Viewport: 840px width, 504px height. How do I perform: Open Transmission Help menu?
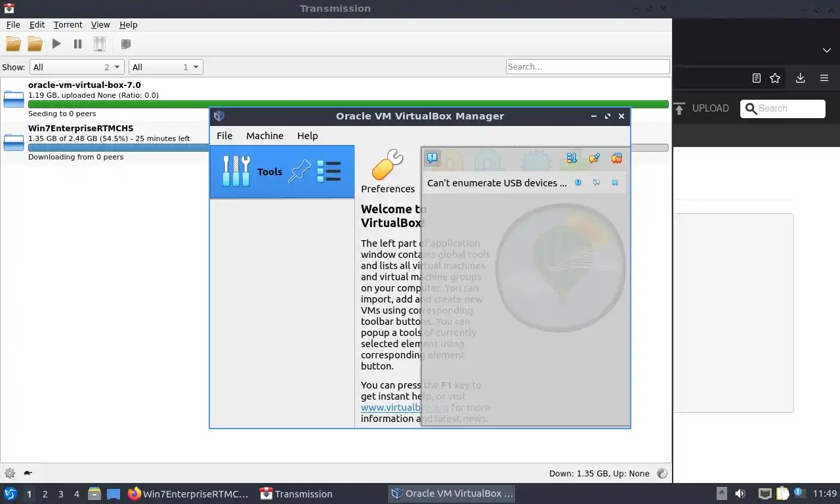coord(128,24)
